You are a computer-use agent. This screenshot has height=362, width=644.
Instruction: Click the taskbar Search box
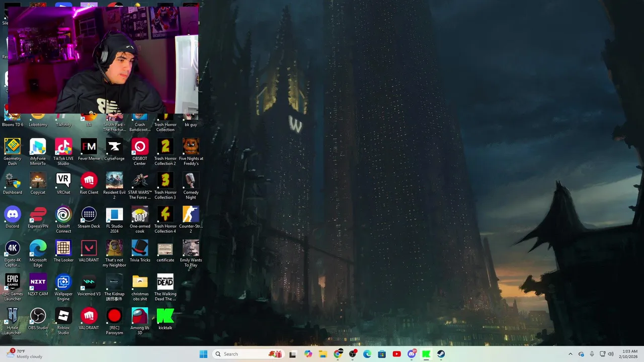pos(249,354)
